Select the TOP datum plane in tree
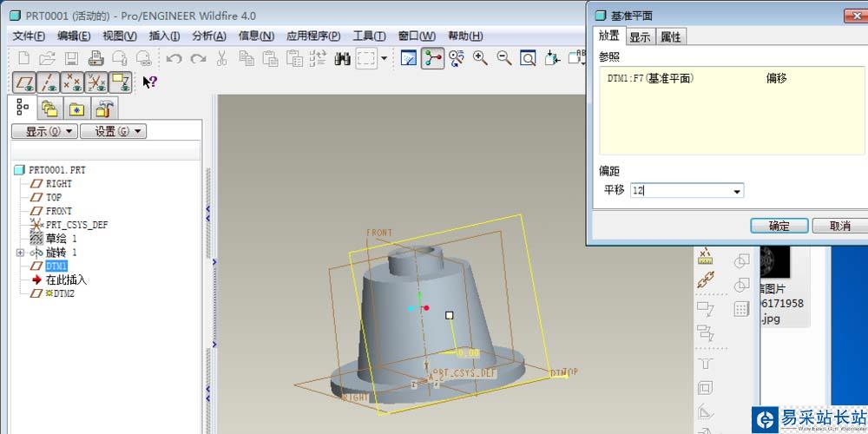868x434 pixels. (x=54, y=197)
